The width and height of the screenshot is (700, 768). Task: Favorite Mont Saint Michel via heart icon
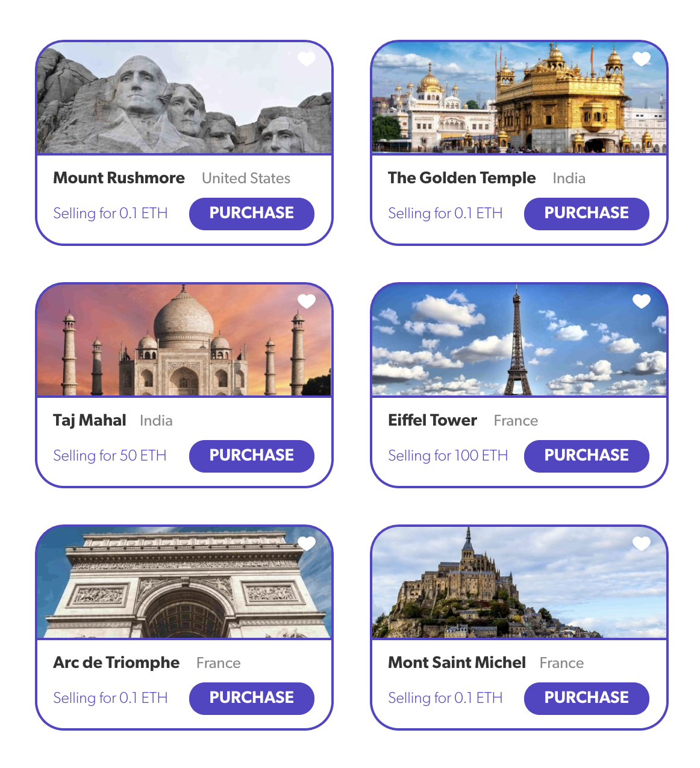click(x=642, y=543)
